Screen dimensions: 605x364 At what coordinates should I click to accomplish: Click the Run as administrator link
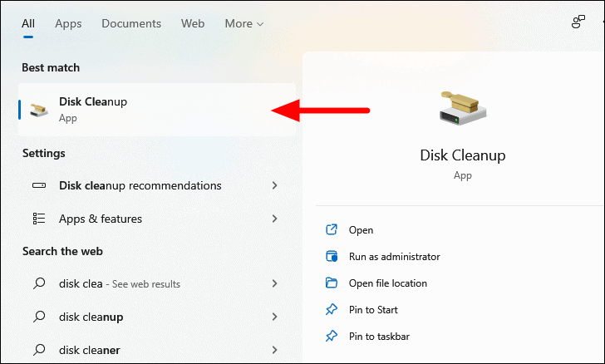[394, 257]
